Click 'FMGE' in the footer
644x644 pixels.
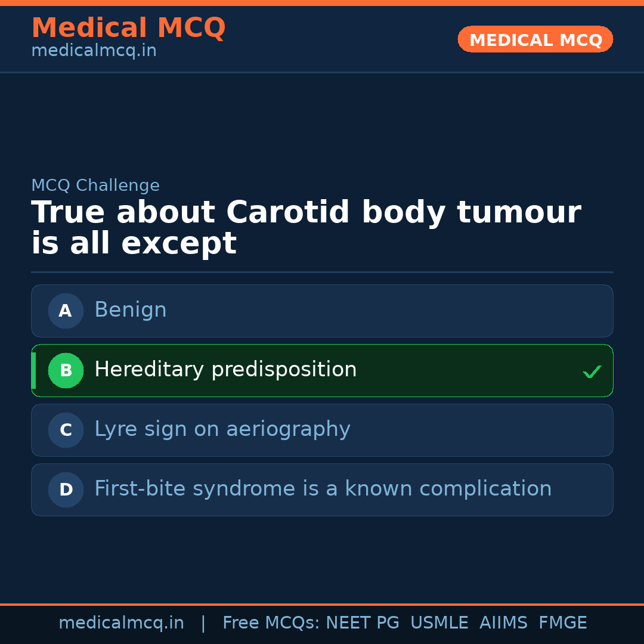point(563,623)
